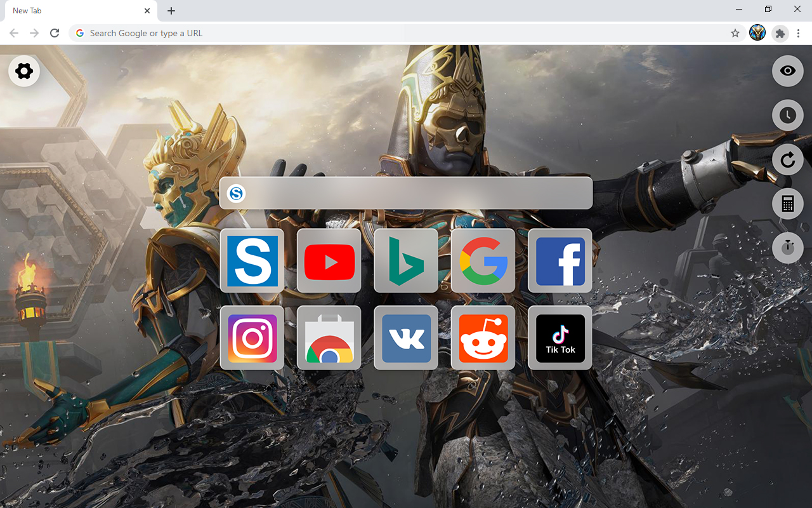Open the Google shortcut tile
The image size is (812, 508).
[x=483, y=260]
